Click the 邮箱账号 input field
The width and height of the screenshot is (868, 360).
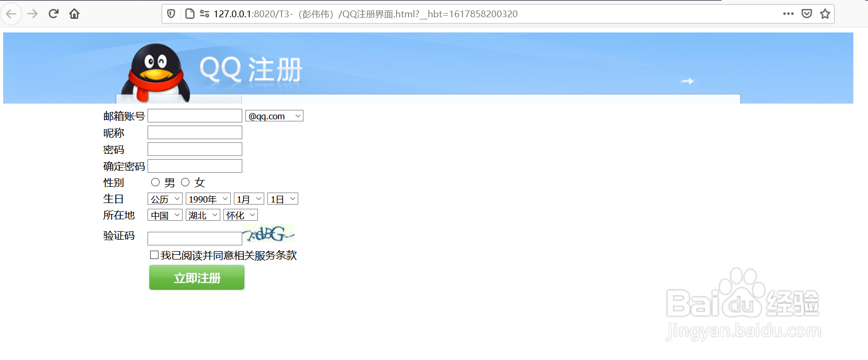coord(195,116)
